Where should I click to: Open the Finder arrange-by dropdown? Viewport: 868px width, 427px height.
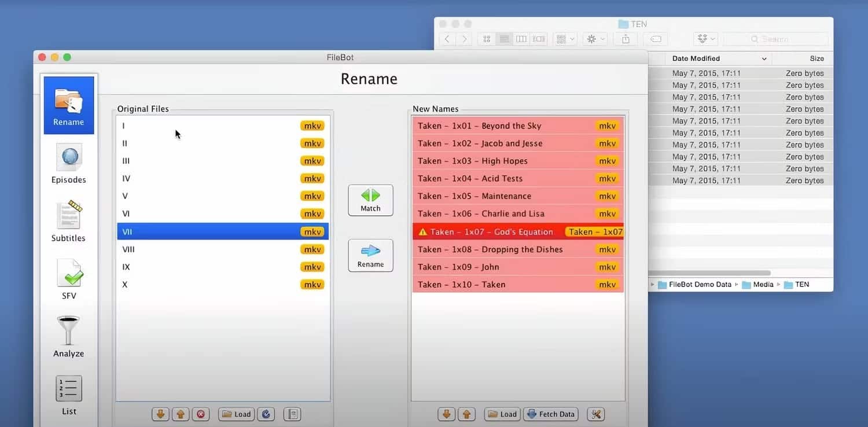point(565,39)
